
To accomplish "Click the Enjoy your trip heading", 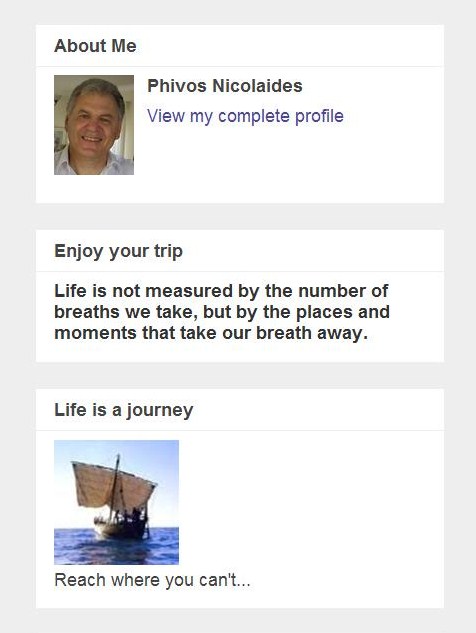I will (118, 251).
